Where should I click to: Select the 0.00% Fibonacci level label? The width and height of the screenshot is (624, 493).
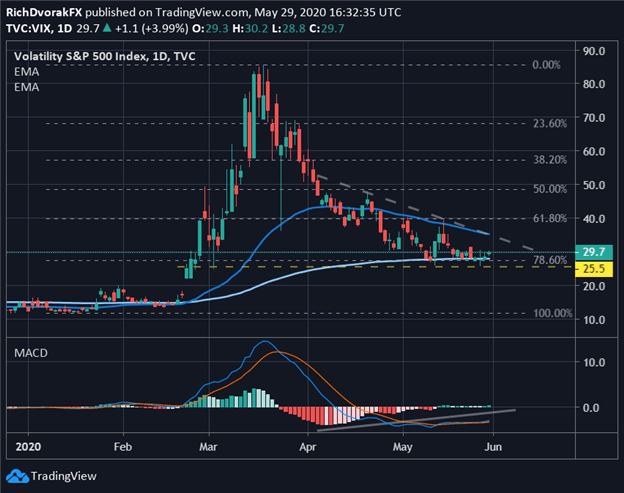click(x=546, y=65)
